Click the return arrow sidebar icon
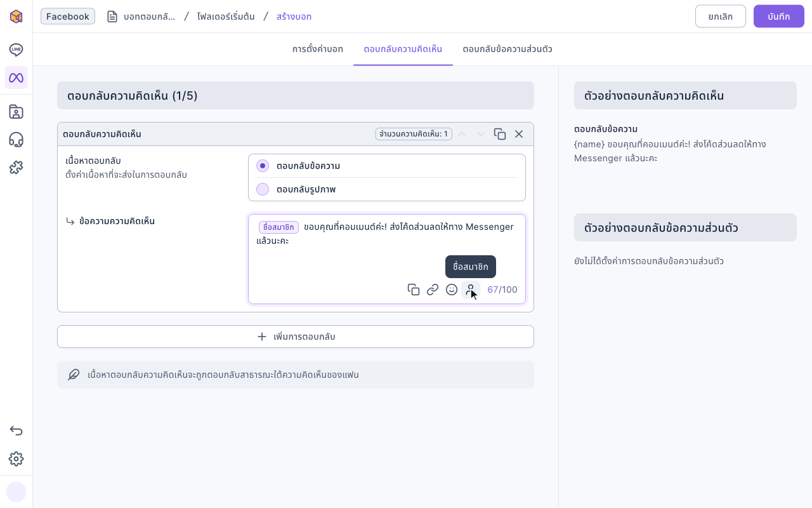The width and height of the screenshot is (812, 508). click(16, 431)
